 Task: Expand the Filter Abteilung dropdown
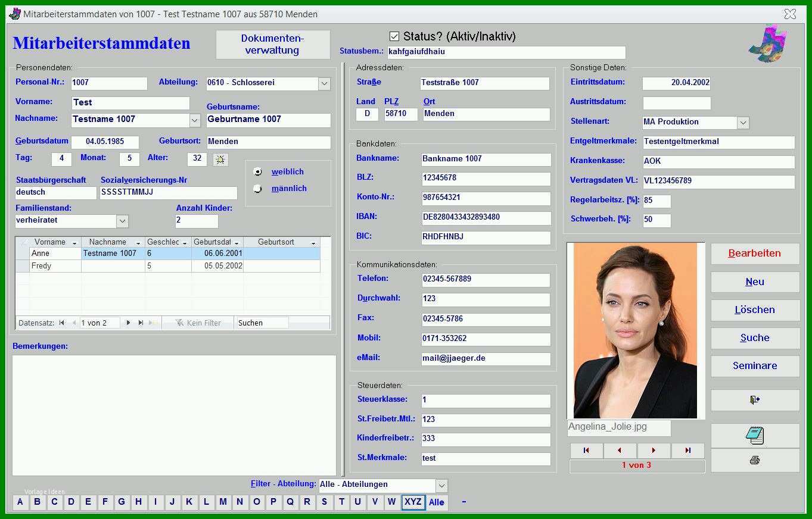tap(441, 485)
